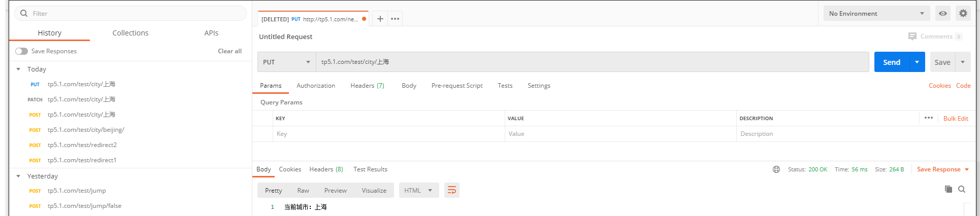This screenshot has width=980, height=216.
Task: Click the blue Send button
Action: coord(892,62)
